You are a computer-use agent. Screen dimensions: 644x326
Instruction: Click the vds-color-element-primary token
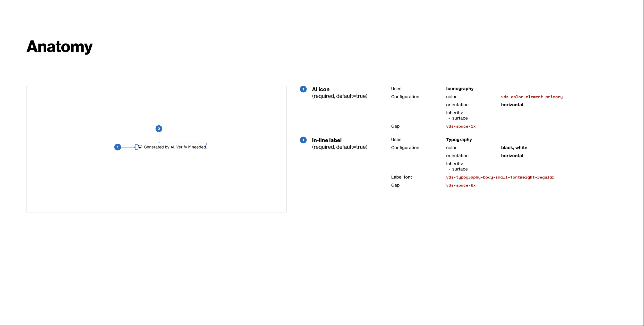pyautogui.click(x=531, y=97)
